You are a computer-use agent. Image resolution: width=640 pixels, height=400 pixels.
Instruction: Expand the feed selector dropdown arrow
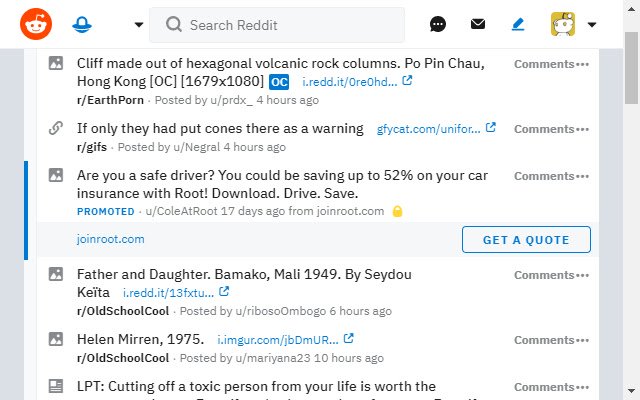tap(139, 24)
